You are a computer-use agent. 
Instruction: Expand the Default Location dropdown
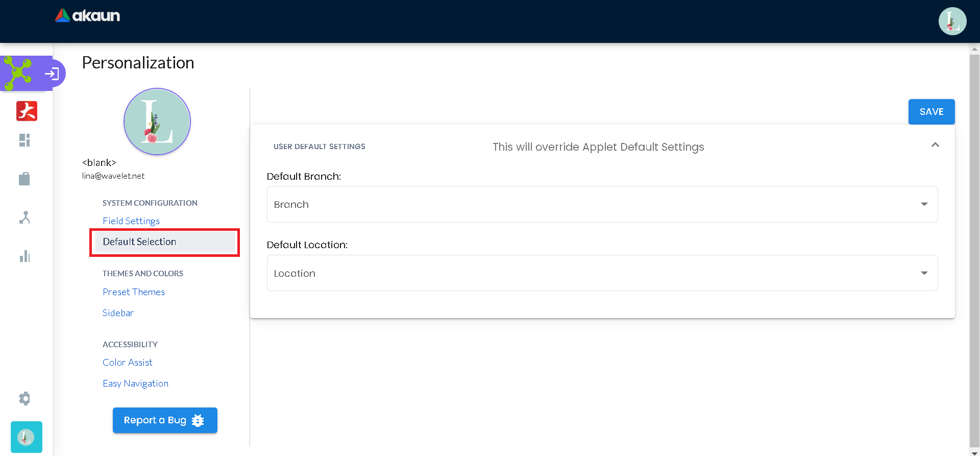point(602,273)
